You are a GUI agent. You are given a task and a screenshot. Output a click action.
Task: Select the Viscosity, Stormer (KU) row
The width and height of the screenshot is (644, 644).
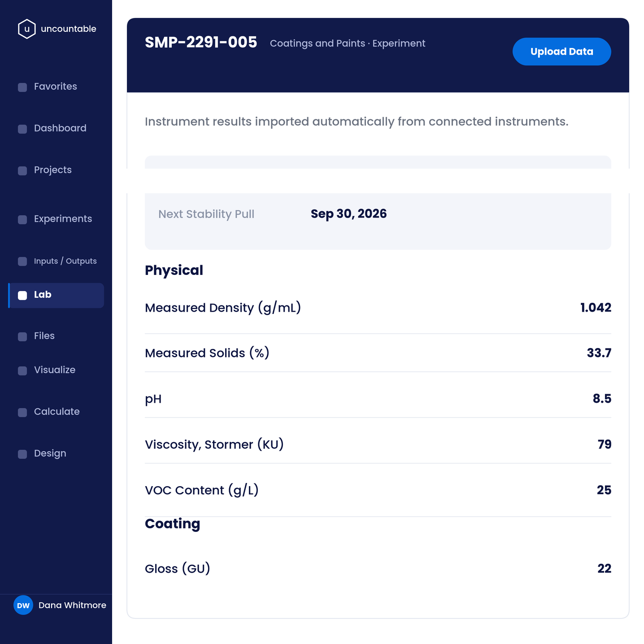[378, 444]
